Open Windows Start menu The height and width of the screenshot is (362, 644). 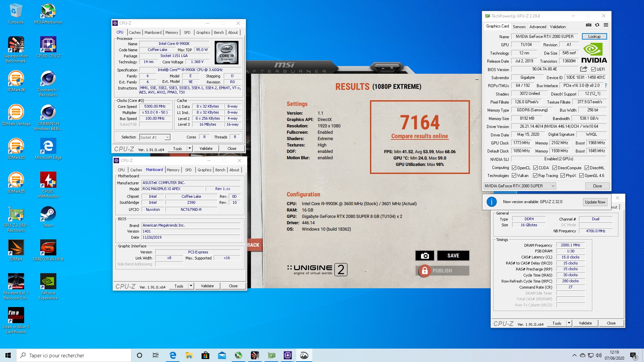pos(8,355)
